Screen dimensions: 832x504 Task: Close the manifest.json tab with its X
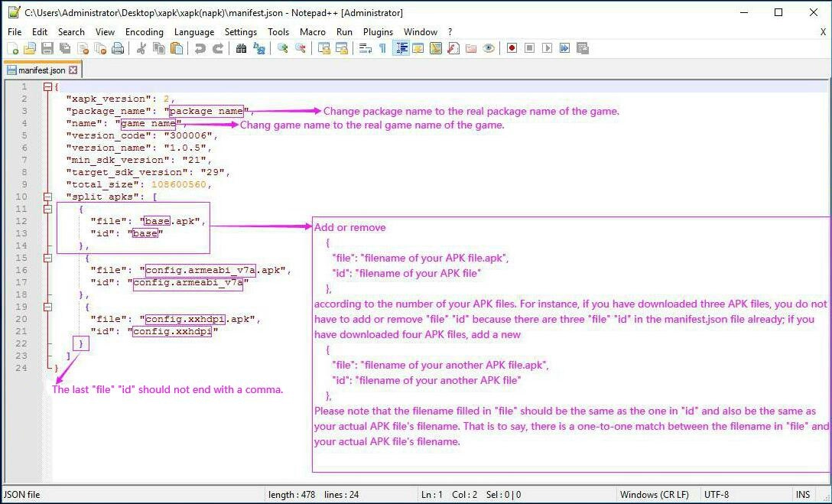[x=73, y=69]
